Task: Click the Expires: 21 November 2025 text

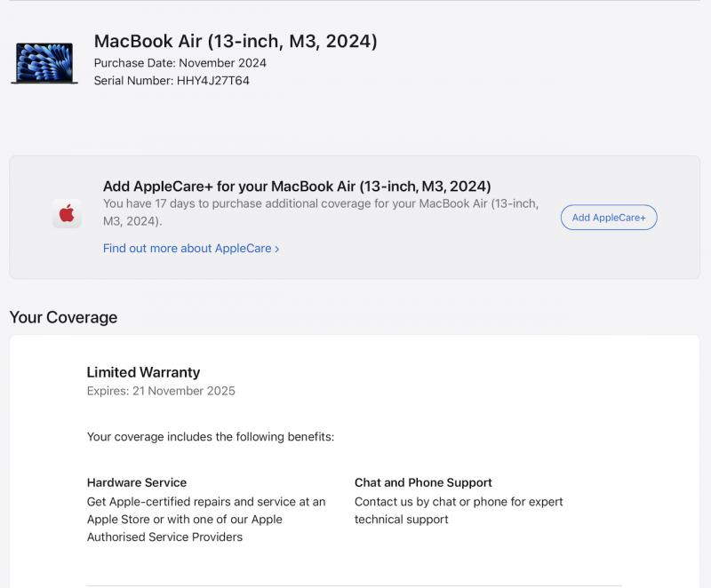Action: 161,391
